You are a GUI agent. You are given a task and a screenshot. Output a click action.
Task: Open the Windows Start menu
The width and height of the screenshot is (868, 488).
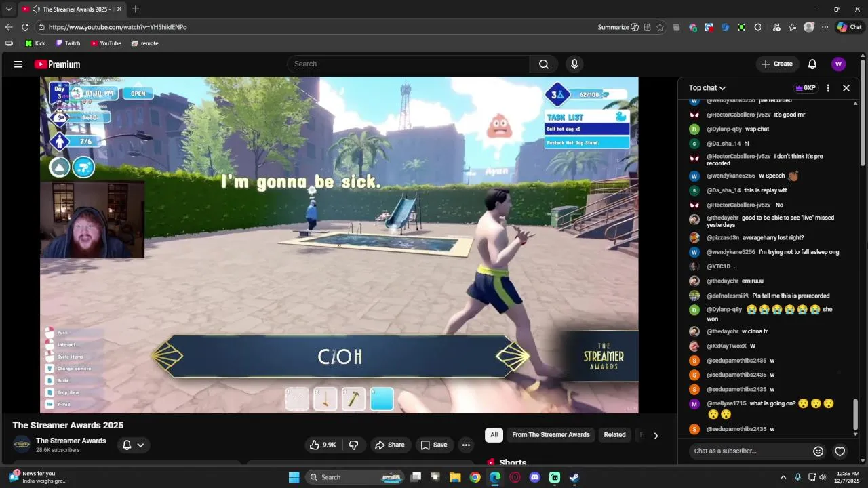point(294,477)
